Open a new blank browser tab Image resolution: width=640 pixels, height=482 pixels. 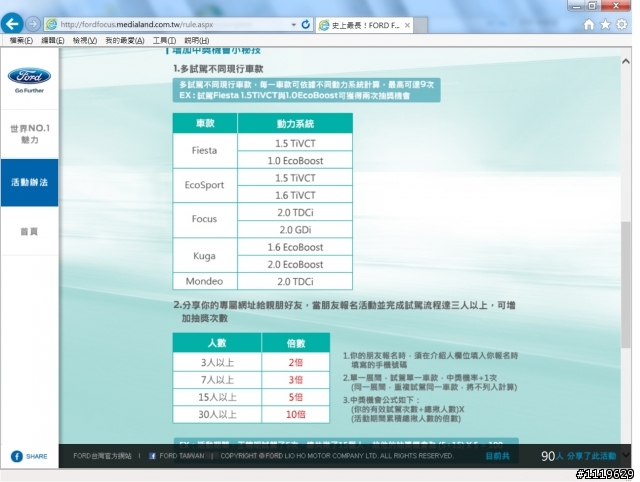(x=421, y=25)
